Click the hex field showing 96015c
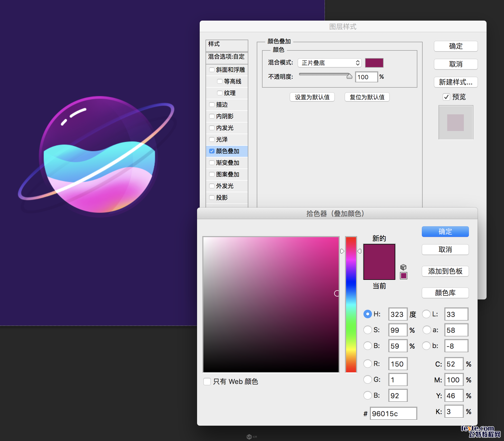504x441 pixels. [x=393, y=414]
